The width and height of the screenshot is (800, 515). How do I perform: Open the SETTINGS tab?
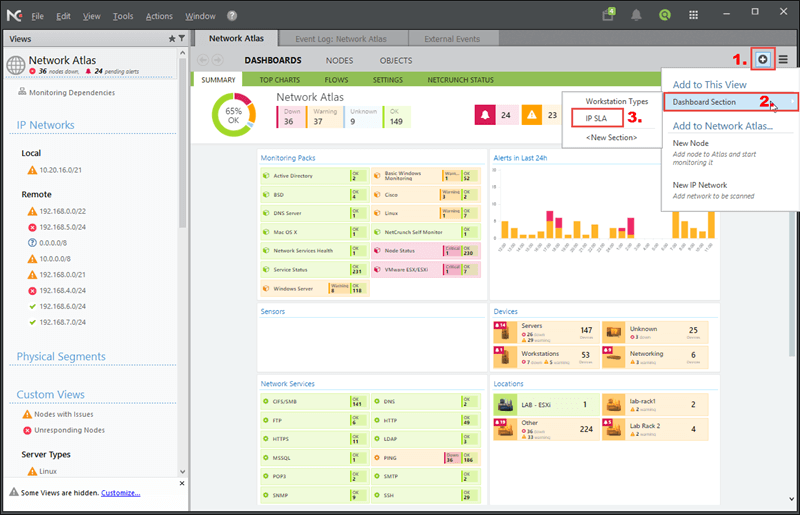pyautogui.click(x=388, y=80)
